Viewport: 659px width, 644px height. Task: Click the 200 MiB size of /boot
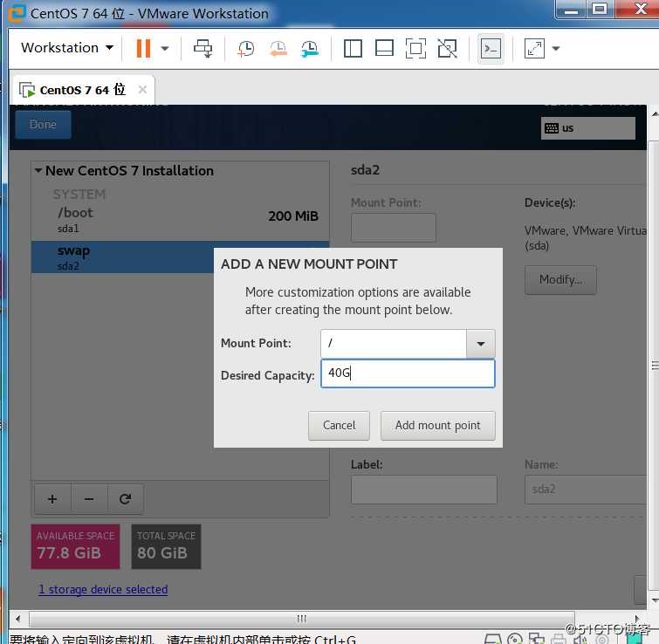293,216
